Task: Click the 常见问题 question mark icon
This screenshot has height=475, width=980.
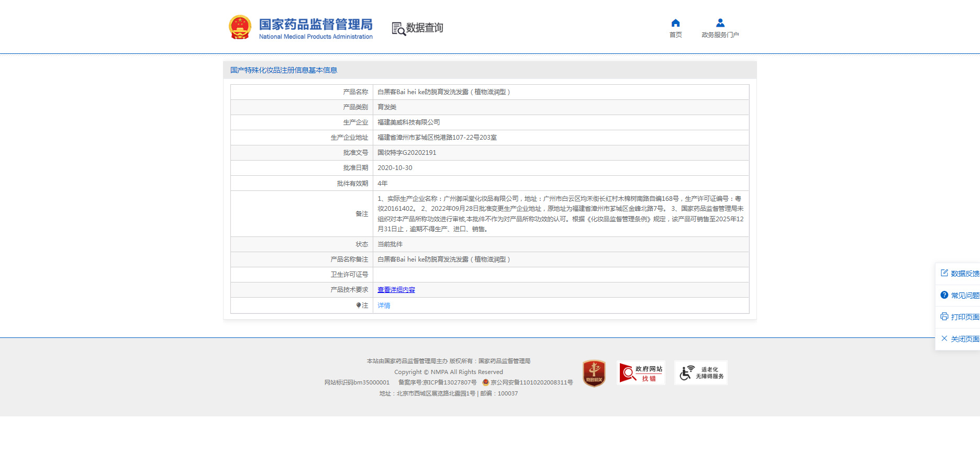Action: (x=944, y=295)
